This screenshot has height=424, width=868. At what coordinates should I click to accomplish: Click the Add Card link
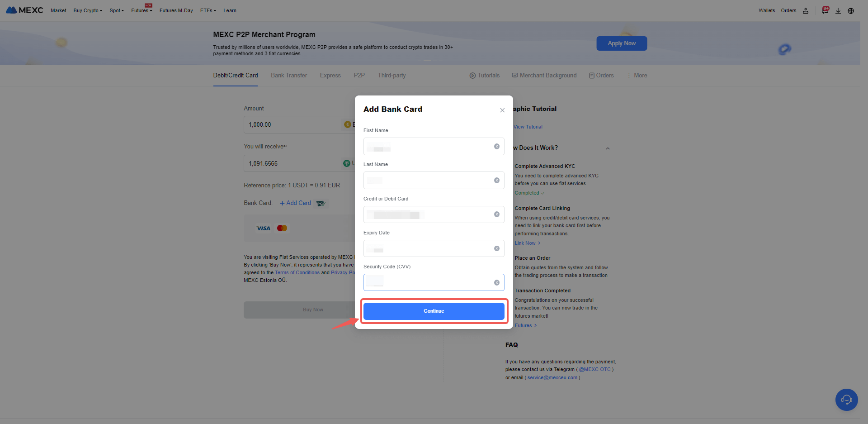point(295,203)
